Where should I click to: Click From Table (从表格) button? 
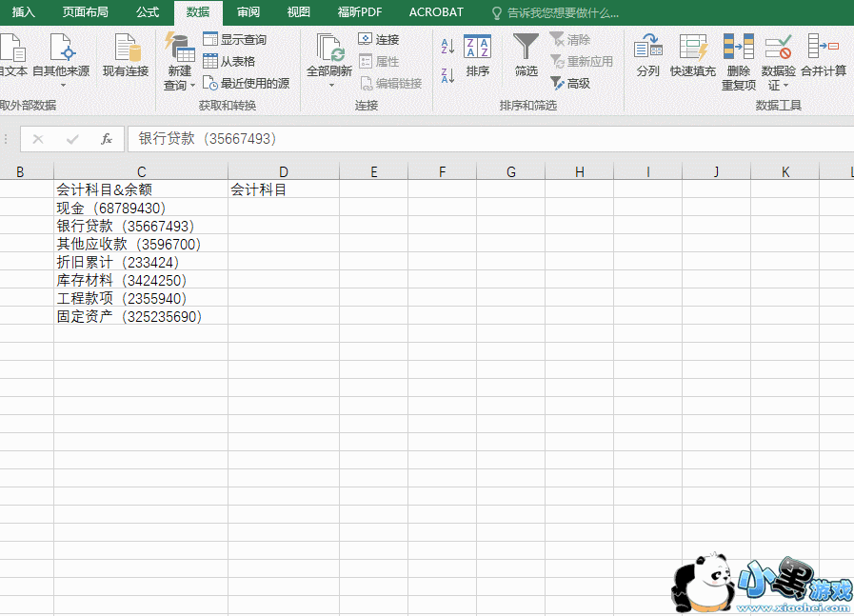pos(228,61)
